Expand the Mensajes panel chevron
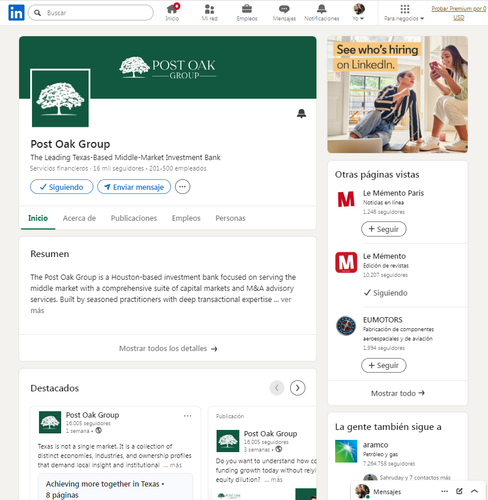 474,491
